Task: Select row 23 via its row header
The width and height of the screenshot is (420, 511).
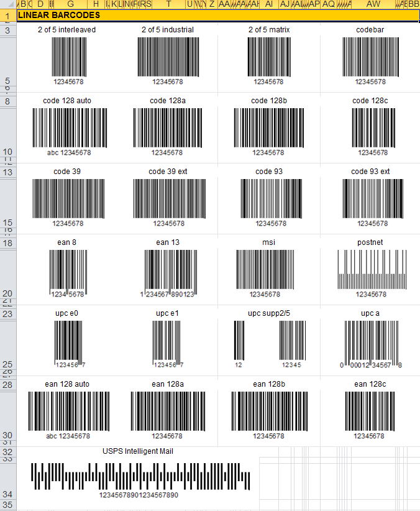Action: pyautogui.click(x=8, y=314)
